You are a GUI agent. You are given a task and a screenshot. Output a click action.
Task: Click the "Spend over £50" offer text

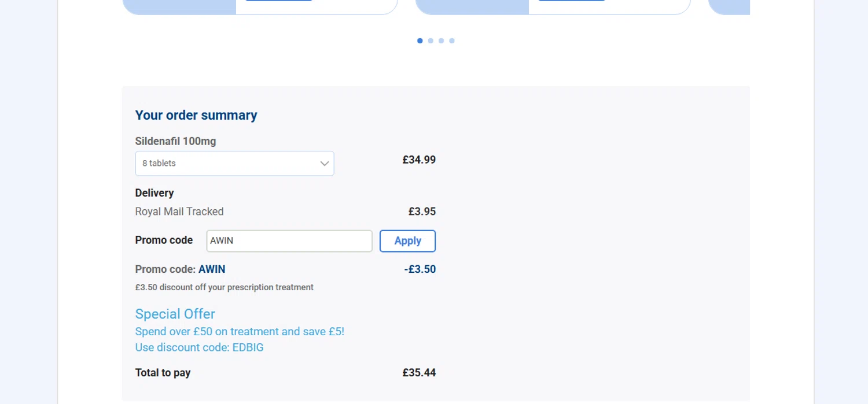point(240,331)
